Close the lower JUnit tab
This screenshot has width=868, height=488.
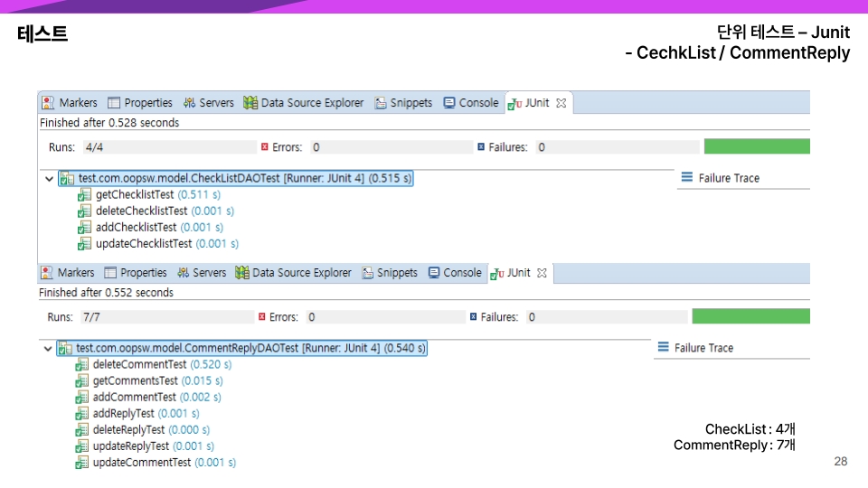542,273
